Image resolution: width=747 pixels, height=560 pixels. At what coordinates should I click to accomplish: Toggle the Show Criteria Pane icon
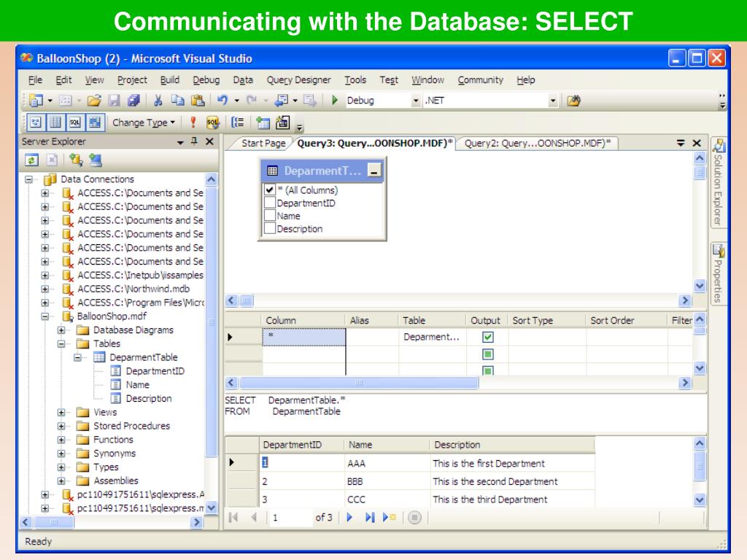tap(55, 122)
